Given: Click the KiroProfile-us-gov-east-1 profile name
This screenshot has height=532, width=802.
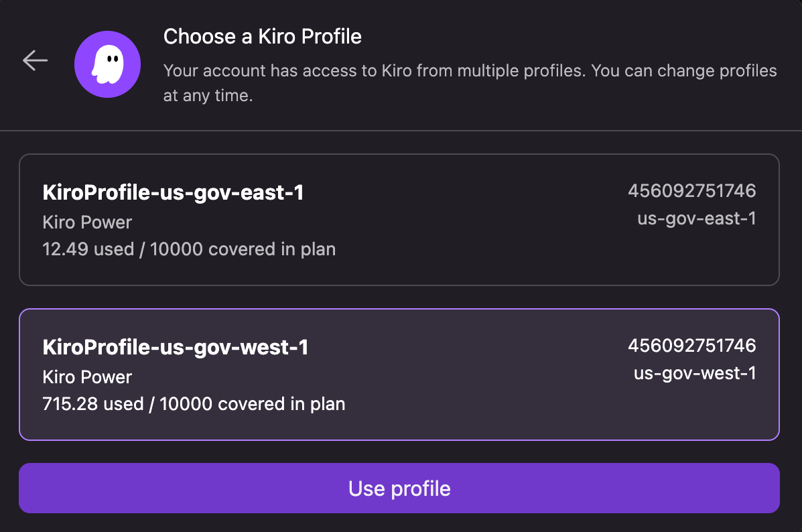Looking at the screenshot, I should point(173,192).
